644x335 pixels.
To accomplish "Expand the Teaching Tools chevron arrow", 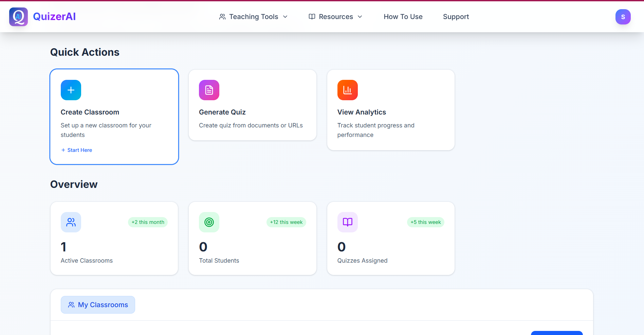I will [285, 17].
